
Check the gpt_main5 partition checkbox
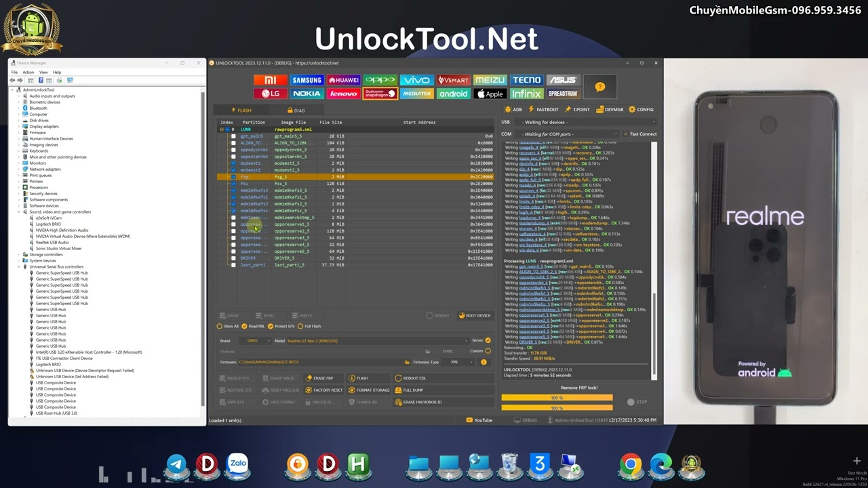click(234, 136)
